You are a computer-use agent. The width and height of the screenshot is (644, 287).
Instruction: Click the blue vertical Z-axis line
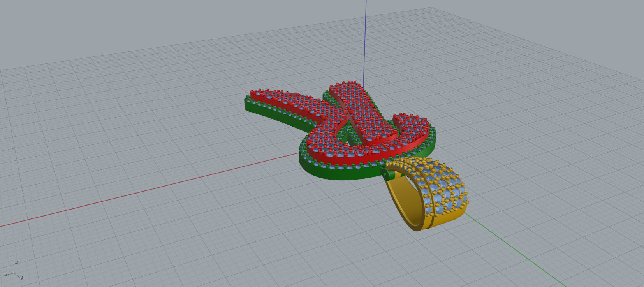tap(365, 43)
